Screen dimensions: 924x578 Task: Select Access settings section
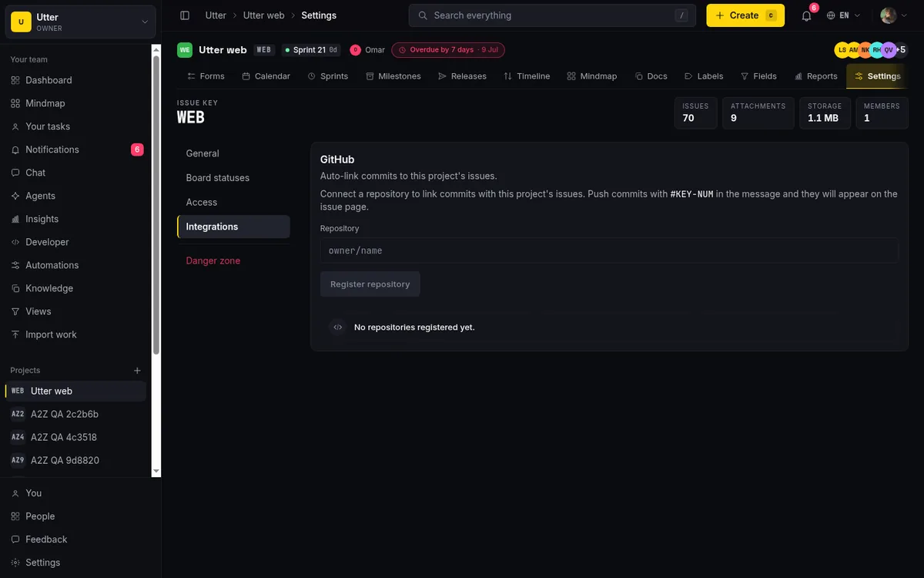click(x=233, y=202)
